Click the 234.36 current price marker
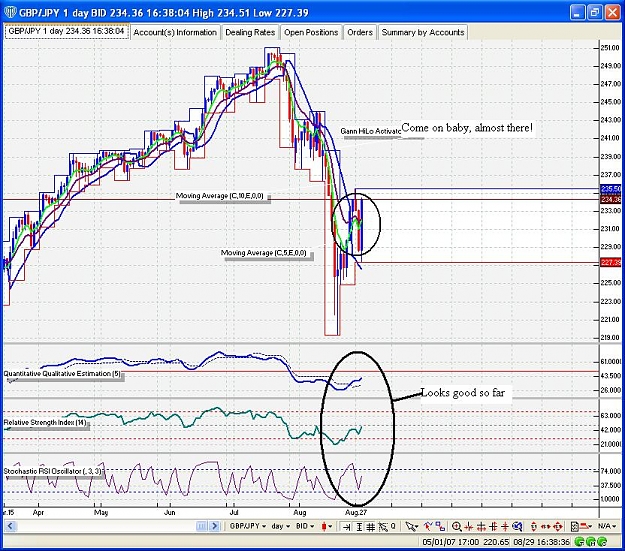Screen dimensions: 625x551 point(610,199)
